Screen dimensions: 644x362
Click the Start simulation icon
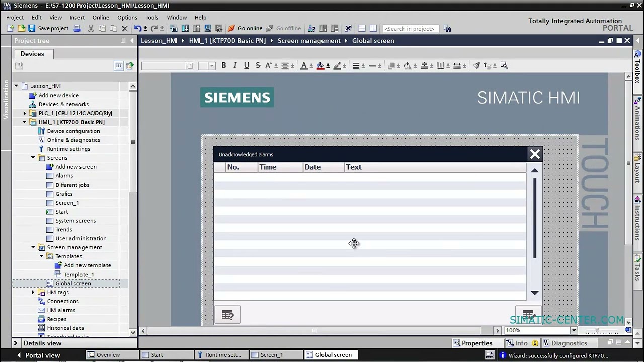[x=207, y=29]
